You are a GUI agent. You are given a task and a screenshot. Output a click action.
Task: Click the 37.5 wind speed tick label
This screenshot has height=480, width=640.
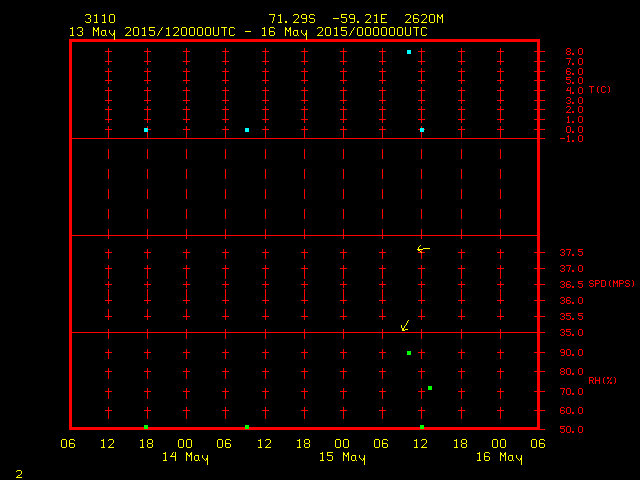point(573,253)
